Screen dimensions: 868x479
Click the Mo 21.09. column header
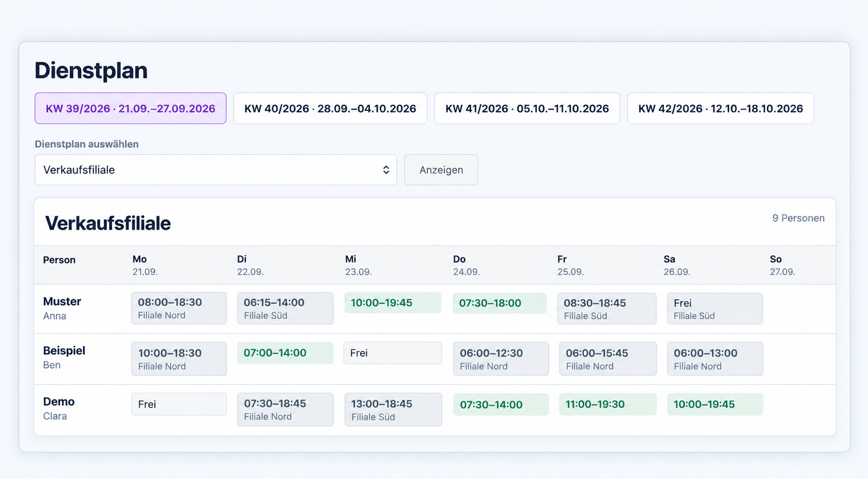[x=145, y=265]
